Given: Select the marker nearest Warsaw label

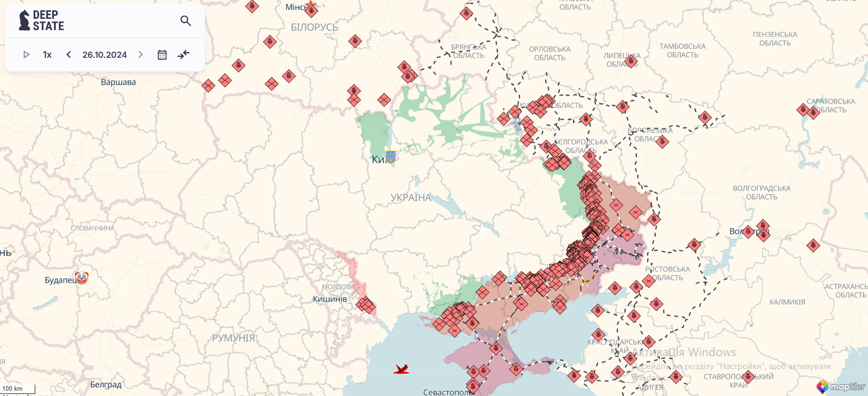Looking at the screenshot, I should (208, 86).
